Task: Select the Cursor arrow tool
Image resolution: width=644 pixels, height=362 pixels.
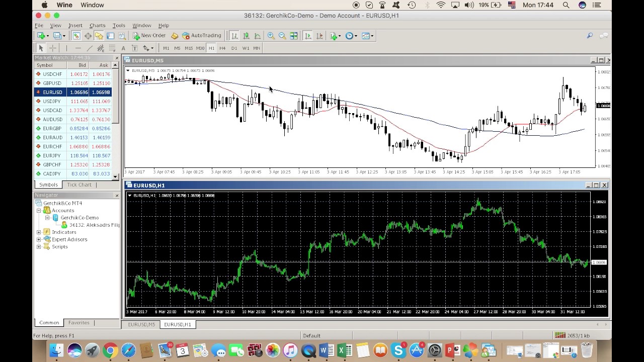Action: click(41, 48)
